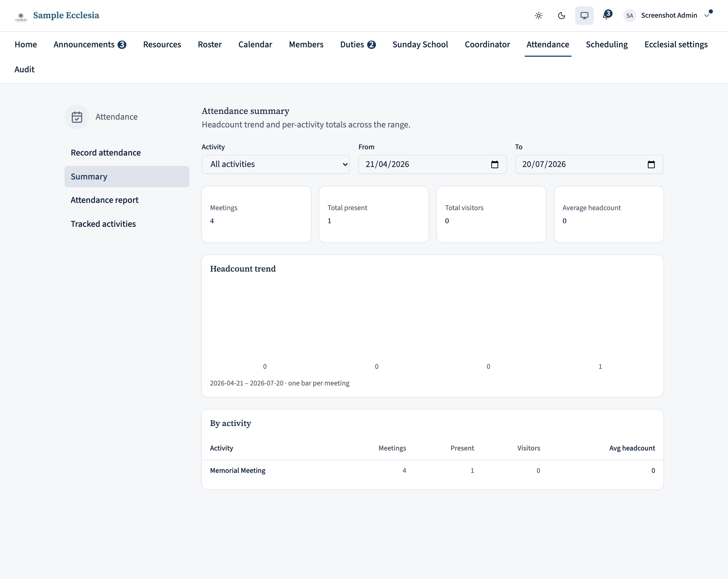Click the Announcements badge showing 3
This screenshot has height=579, width=728.
click(x=122, y=44)
